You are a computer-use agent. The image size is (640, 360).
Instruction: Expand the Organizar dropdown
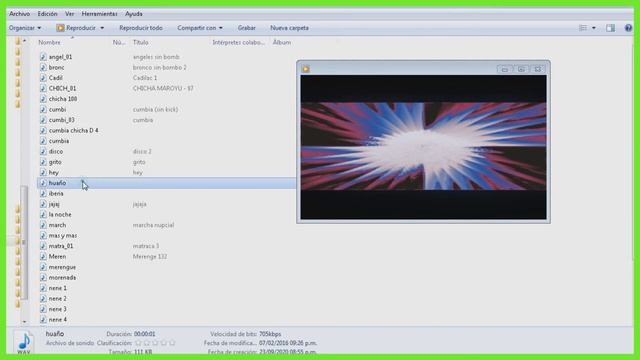click(25, 28)
